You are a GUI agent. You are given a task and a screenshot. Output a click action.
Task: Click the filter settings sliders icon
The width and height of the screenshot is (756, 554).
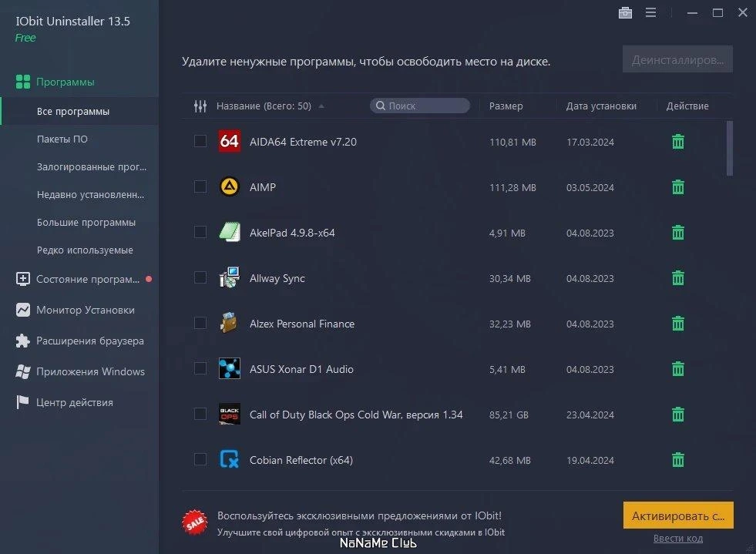[200, 106]
